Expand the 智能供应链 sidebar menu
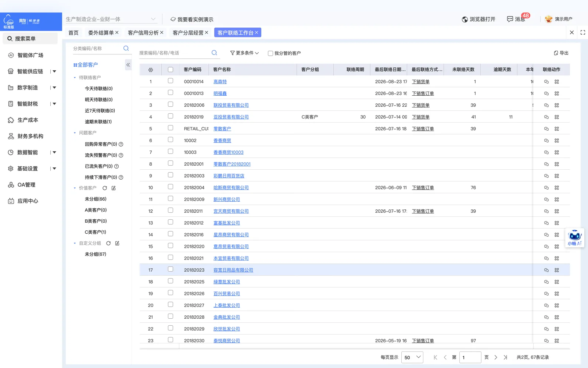588x368 pixels. (x=54, y=71)
